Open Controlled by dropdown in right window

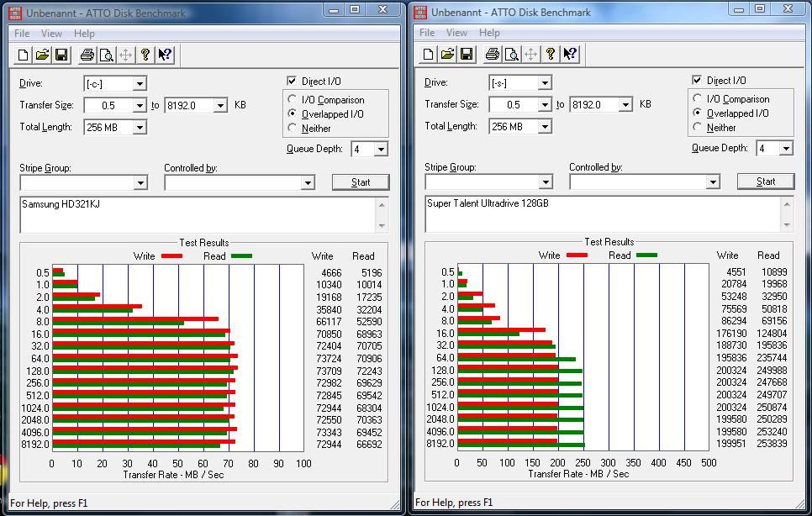pyautogui.click(x=713, y=182)
